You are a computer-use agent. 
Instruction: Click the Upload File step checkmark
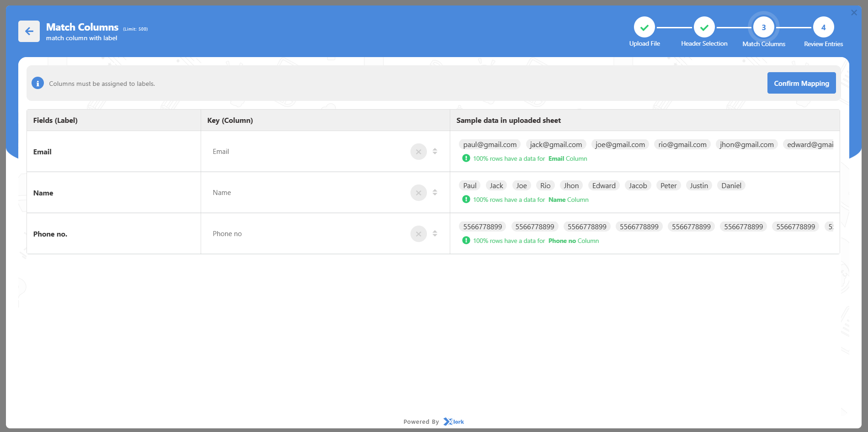point(644,28)
